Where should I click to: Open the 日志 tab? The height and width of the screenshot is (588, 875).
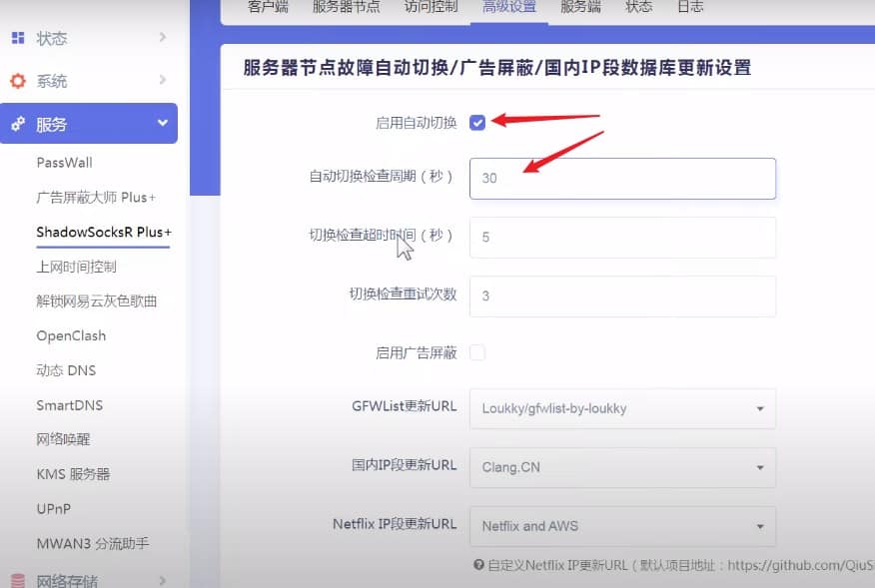pyautogui.click(x=690, y=7)
